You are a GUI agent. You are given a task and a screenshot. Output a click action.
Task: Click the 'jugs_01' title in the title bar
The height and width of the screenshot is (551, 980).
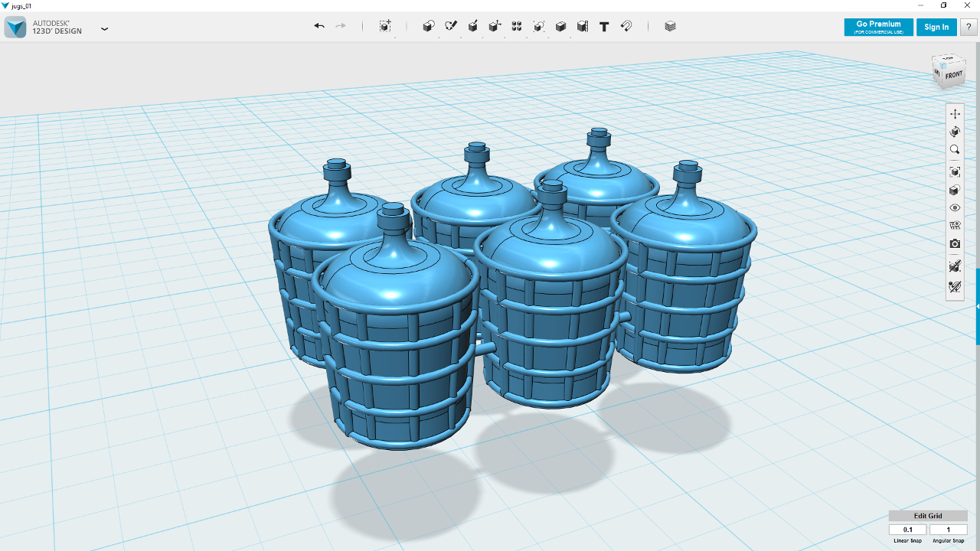21,5
